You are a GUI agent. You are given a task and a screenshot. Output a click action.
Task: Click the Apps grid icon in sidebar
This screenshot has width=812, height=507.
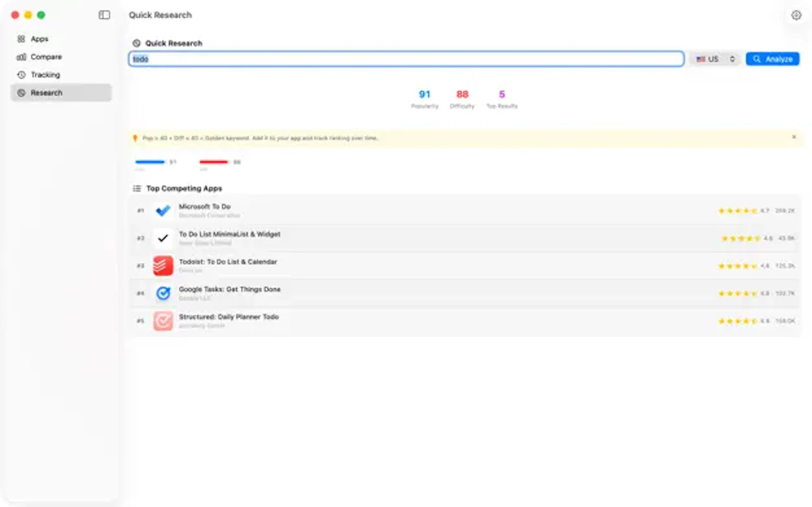click(21, 39)
